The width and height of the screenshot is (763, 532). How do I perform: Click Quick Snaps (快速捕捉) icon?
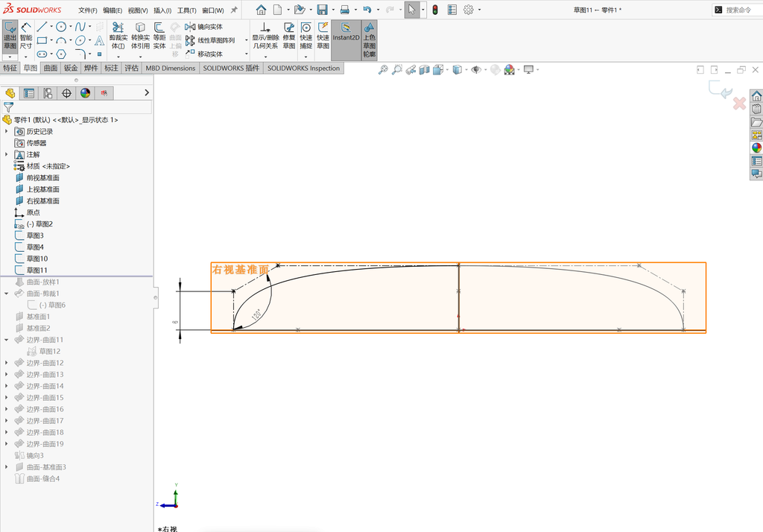click(x=306, y=29)
